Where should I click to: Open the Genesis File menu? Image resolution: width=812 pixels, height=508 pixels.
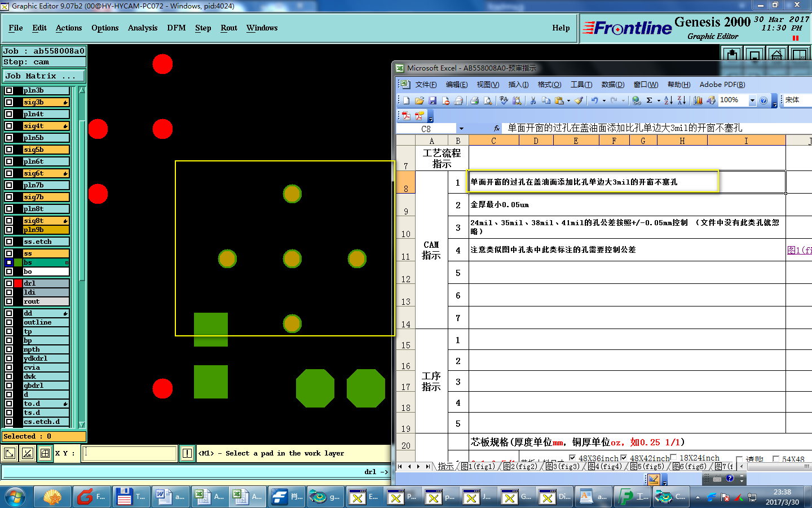tap(16, 28)
